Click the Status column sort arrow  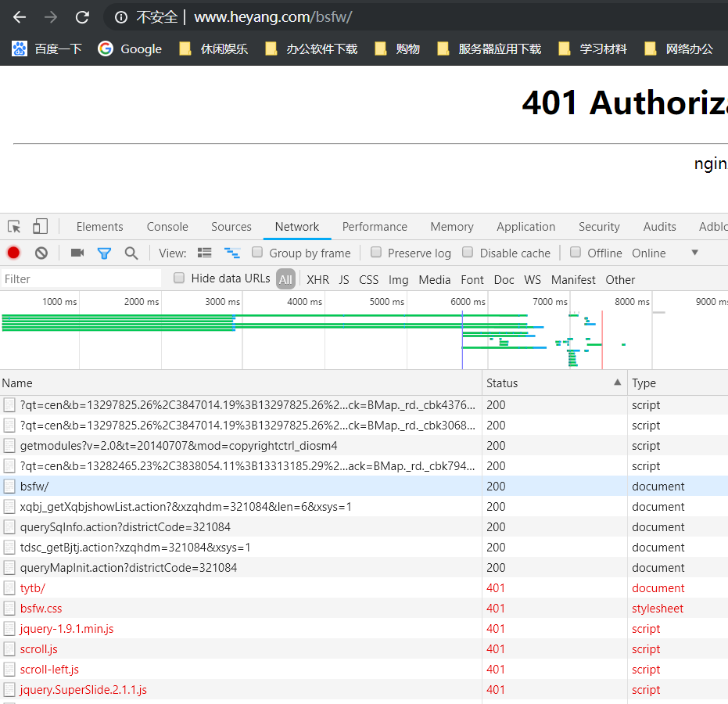point(617,383)
